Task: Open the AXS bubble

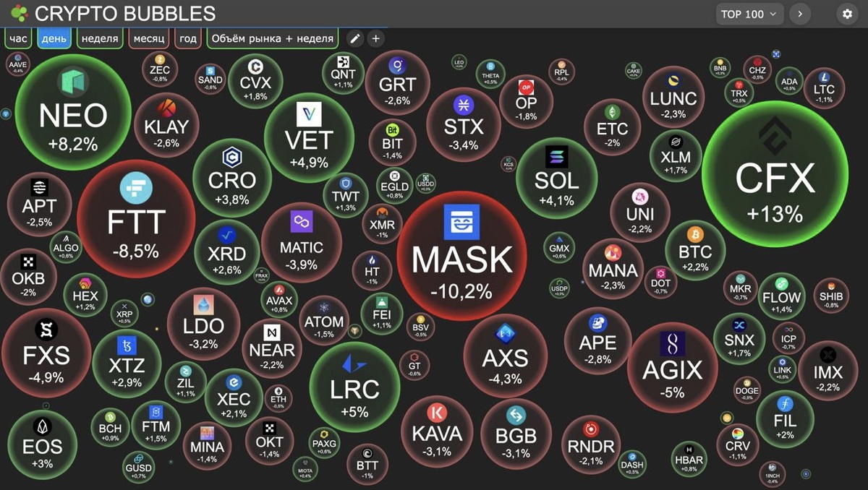Action: point(505,355)
